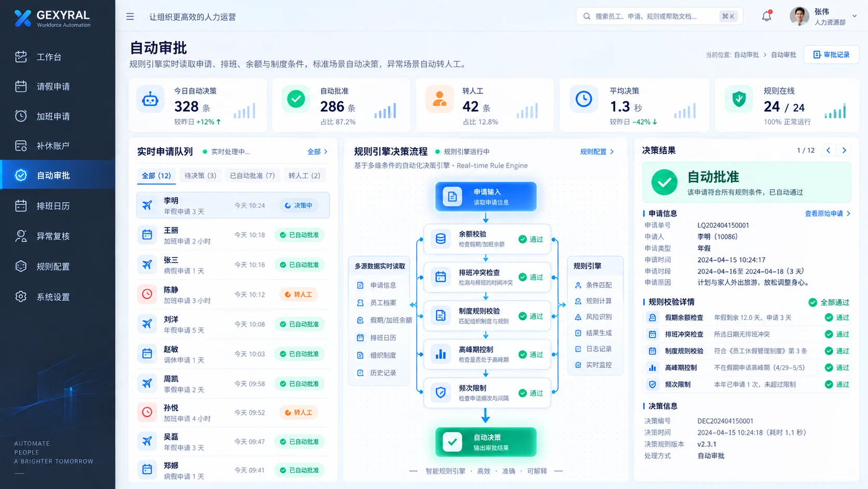Click the 请假申请 calendar icon in sidebar
The width and height of the screenshot is (868, 489).
[x=21, y=86]
